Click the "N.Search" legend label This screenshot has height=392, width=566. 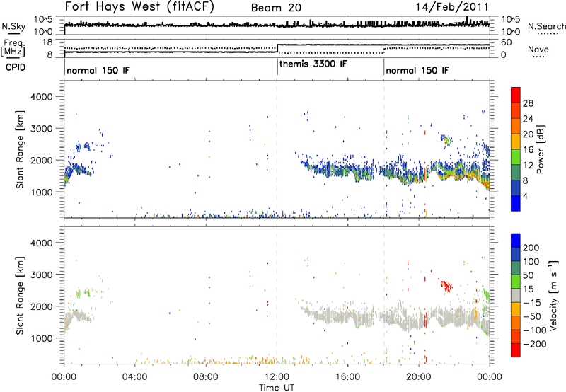pyautogui.click(x=546, y=26)
